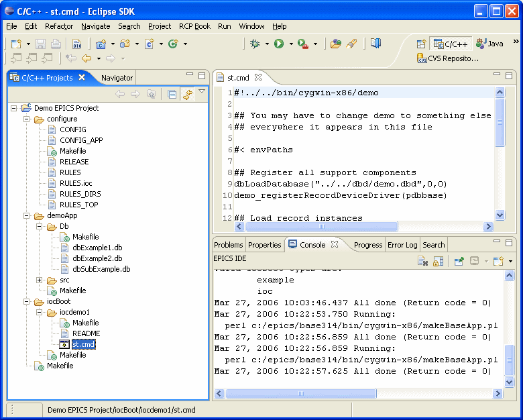523x420 pixels.
Task: Switch to the Error Log tab
Action: [402, 245]
